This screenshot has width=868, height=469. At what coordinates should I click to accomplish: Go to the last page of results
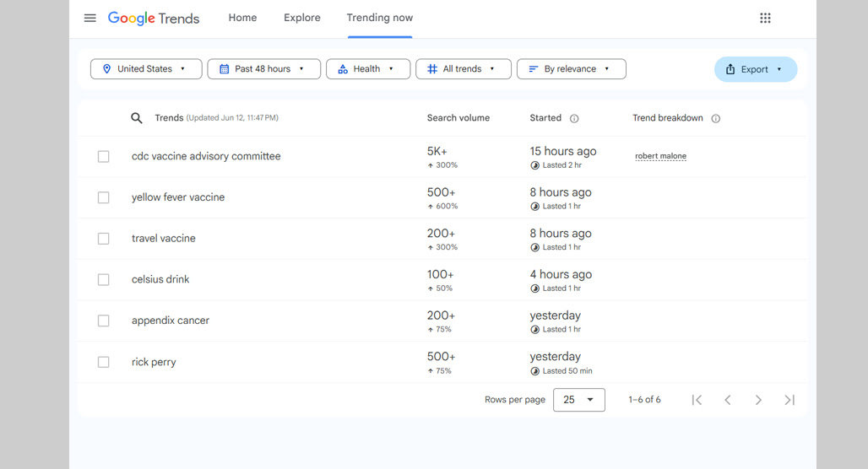pyautogui.click(x=789, y=400)
